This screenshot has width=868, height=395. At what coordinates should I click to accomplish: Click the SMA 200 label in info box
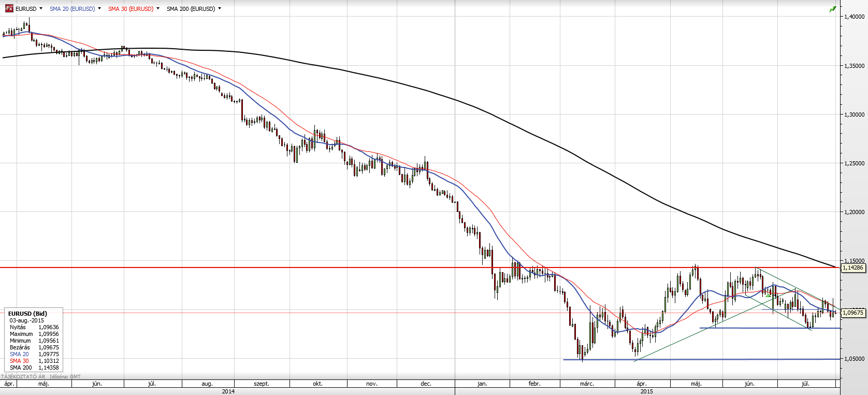(x=21, y=368)
